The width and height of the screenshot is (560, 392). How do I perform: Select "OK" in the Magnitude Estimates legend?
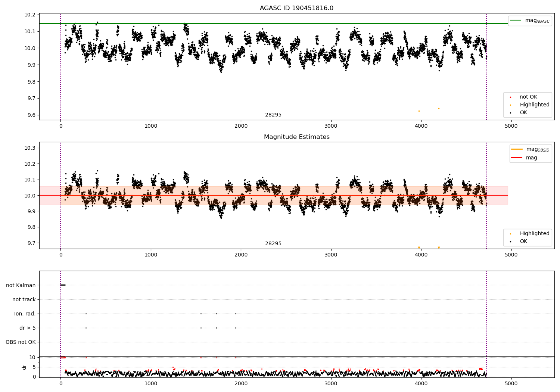[x=523, y=242]
